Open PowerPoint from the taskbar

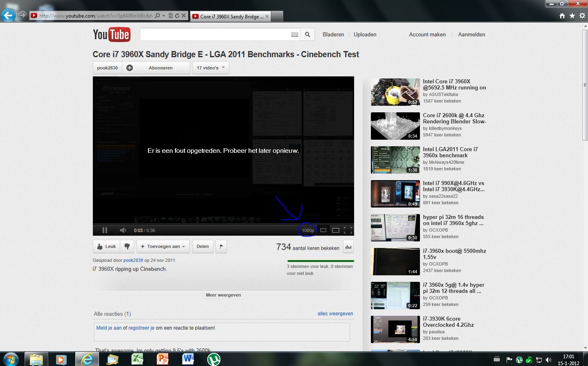[x=162, y=359]
